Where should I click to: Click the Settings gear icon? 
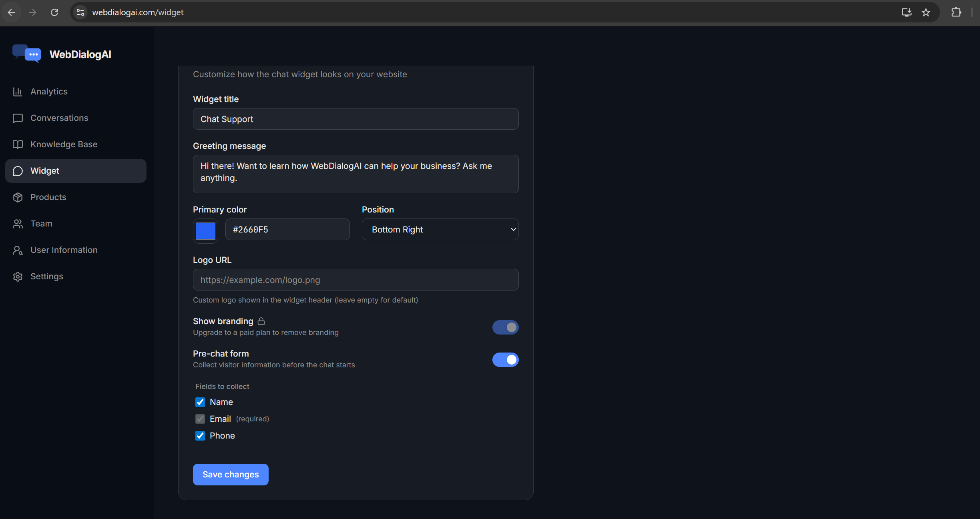click(18, 277)
